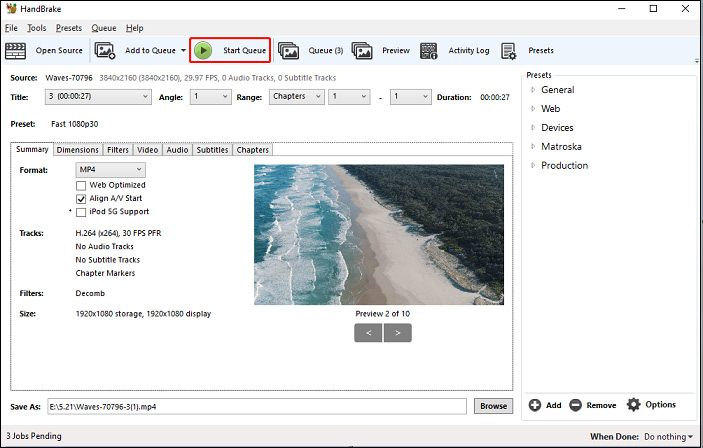Open the Angle dropdown
Viewport: 703px width, 448px height.
coord(211,97)
